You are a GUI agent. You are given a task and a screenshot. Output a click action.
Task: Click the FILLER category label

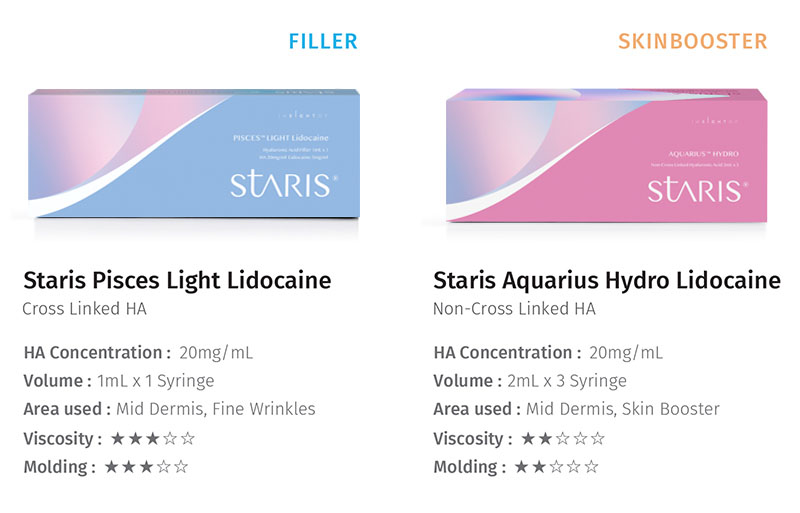point(323,41)
